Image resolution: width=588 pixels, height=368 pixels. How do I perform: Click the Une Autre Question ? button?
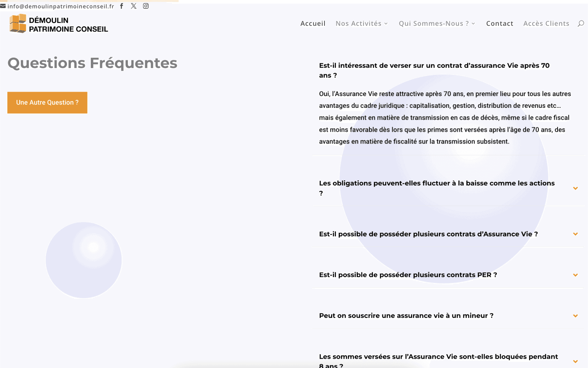click(x=47, y=103)
